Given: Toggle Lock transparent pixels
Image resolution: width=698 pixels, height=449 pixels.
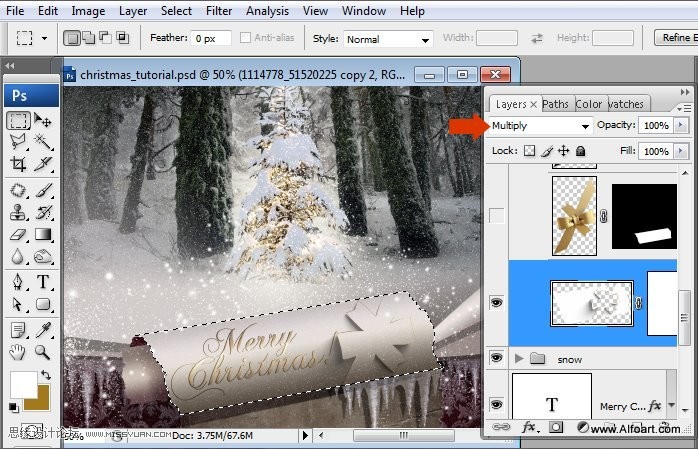Looking at the screenshot, I should click(x=529, y=151).
